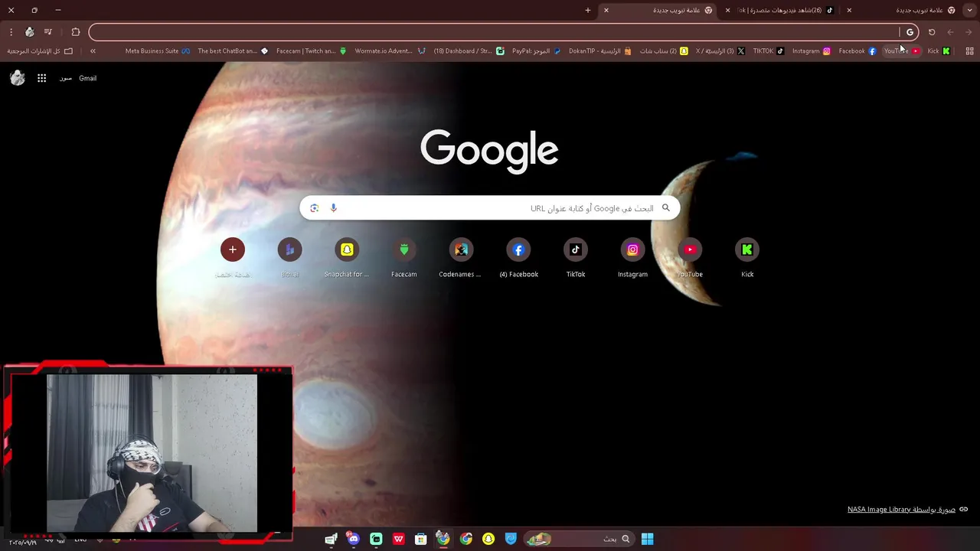Switch to the TikTok videos tab
Screen dimensions: 980x551
[785, 10]
